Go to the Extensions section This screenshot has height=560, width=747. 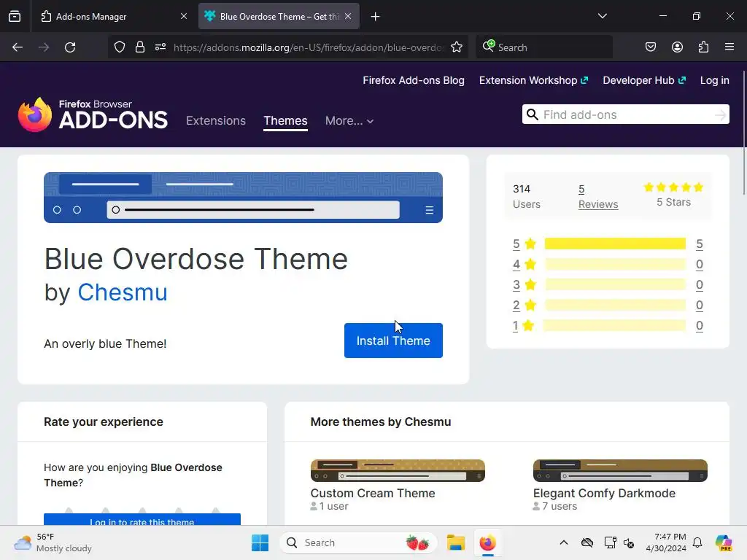216,120
